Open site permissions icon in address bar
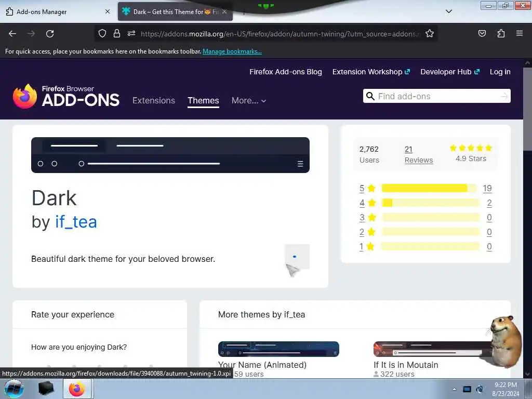Screen dimensions: 532x399 (x=131, y=33)
